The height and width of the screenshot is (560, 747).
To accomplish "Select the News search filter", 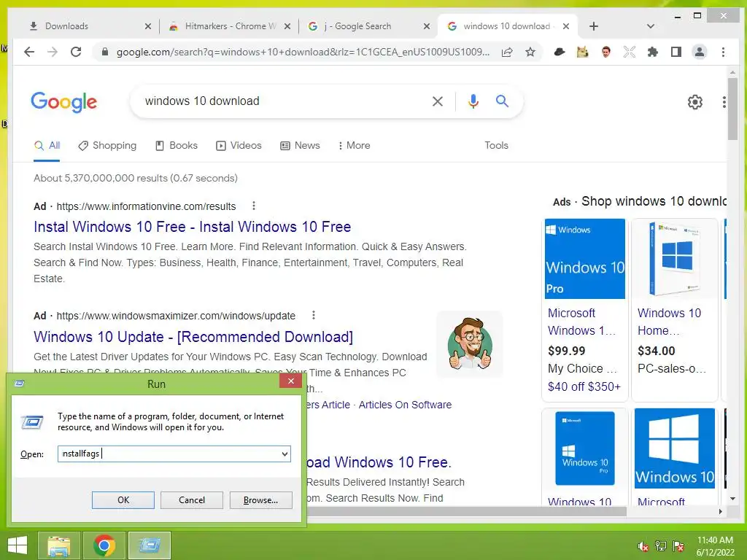I will point(300,146).
